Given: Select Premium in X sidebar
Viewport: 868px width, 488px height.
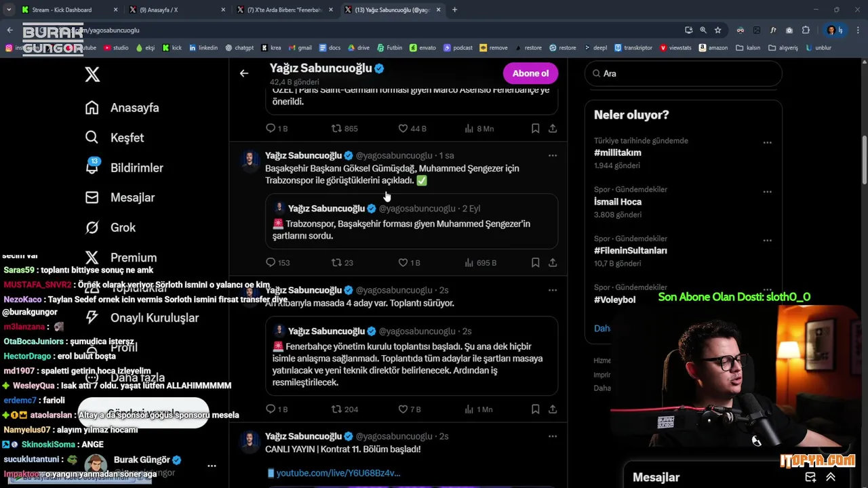Looking at the screenshot, I should coord(120,257).
